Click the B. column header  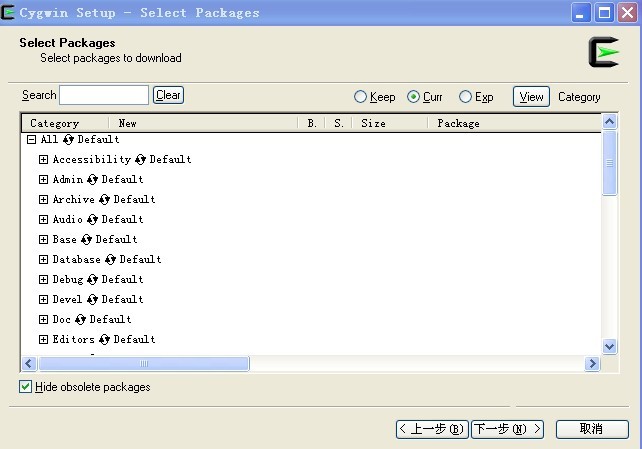312,123
